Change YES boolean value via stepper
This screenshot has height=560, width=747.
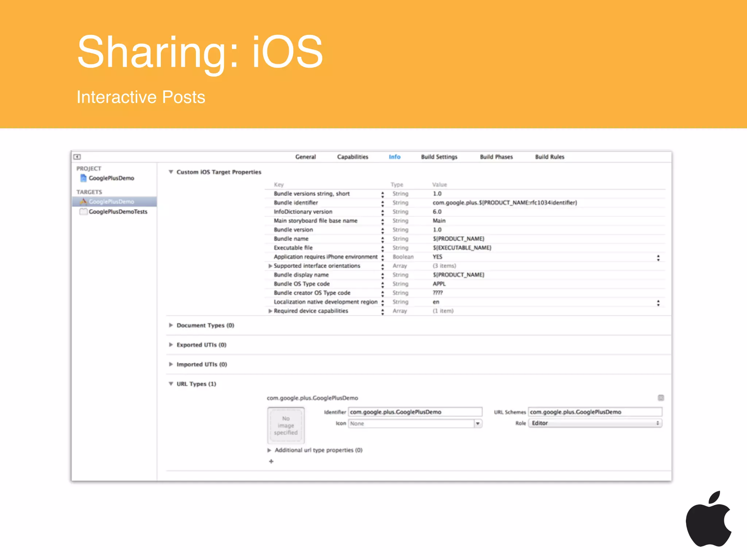(x=658, y=258)
